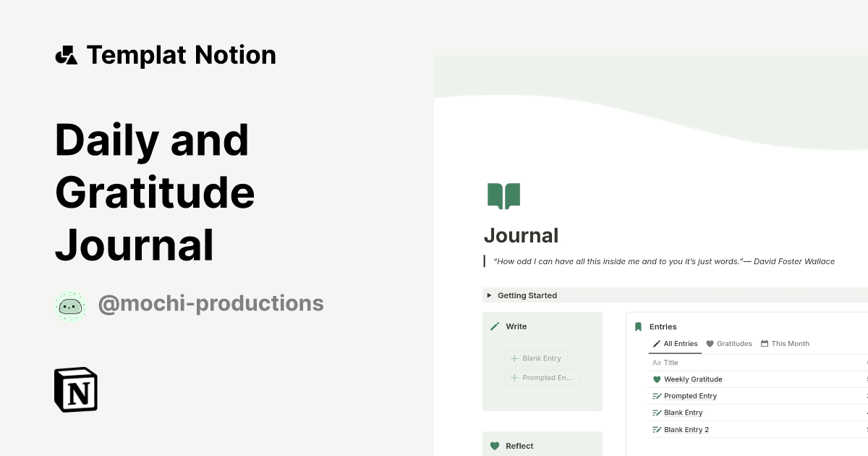Click the green open book Journal icon
This screenshot has height=456, width=868.
(504, 195)
